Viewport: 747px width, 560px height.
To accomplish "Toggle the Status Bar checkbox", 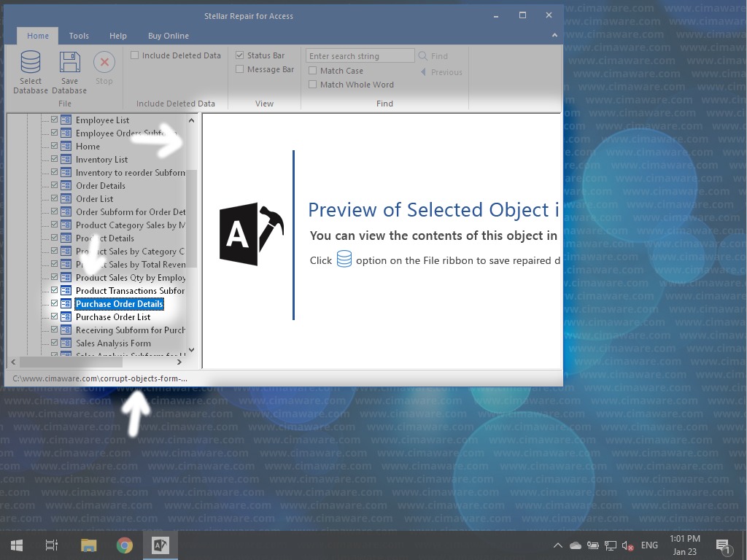I will (x=240, y=55).
